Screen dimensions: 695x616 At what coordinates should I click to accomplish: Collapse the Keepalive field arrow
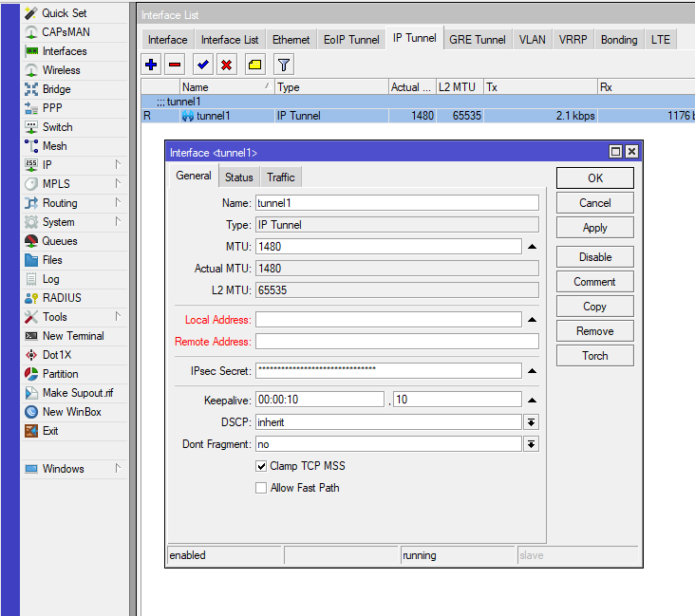[532, 401]
